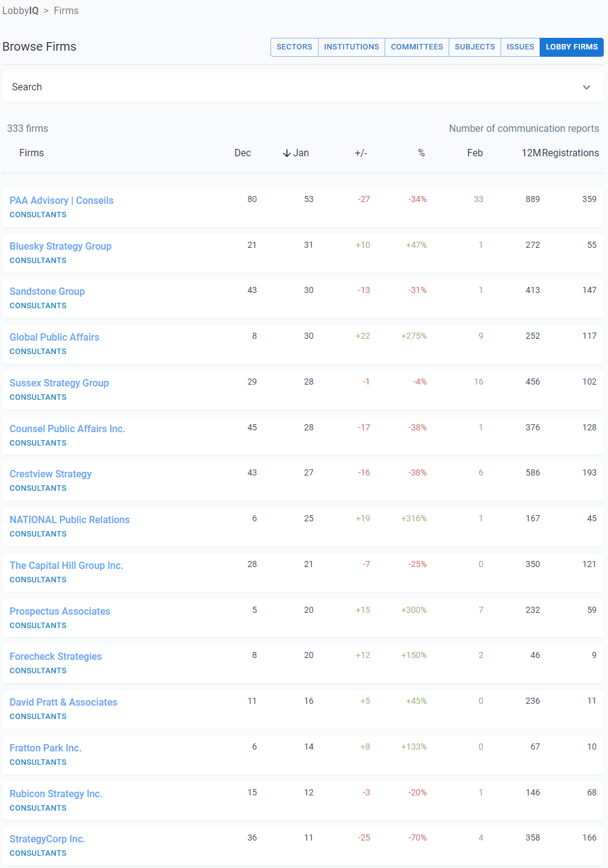This screenshot has width=608, height=868.
Task: Open Prospectus Associates firm page
Action: pos(60,611)
